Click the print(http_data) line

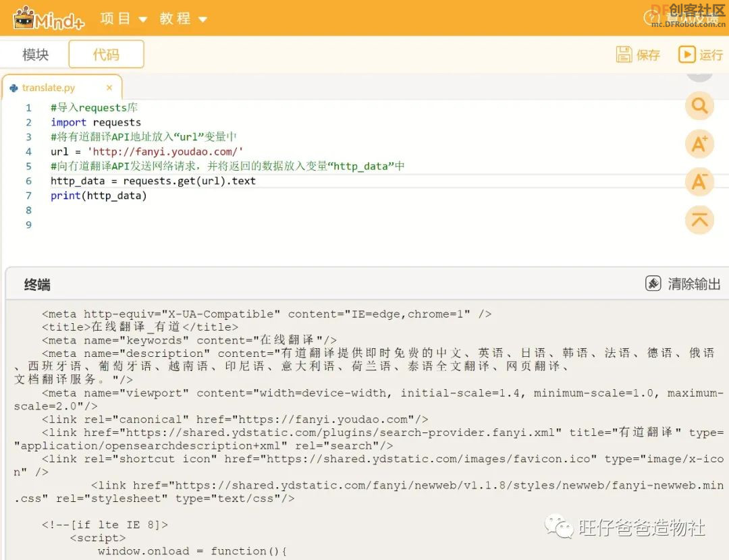pyautogui.click(x=99, y=196)
